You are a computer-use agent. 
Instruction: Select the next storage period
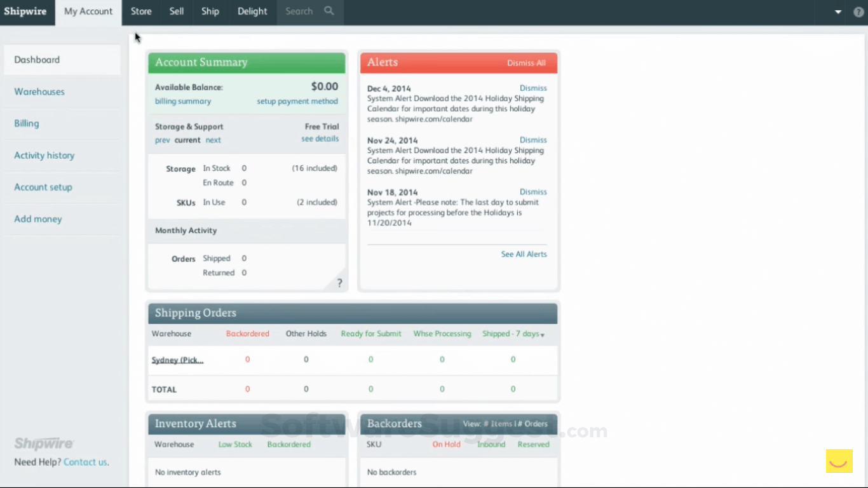[x=213, y=140]
